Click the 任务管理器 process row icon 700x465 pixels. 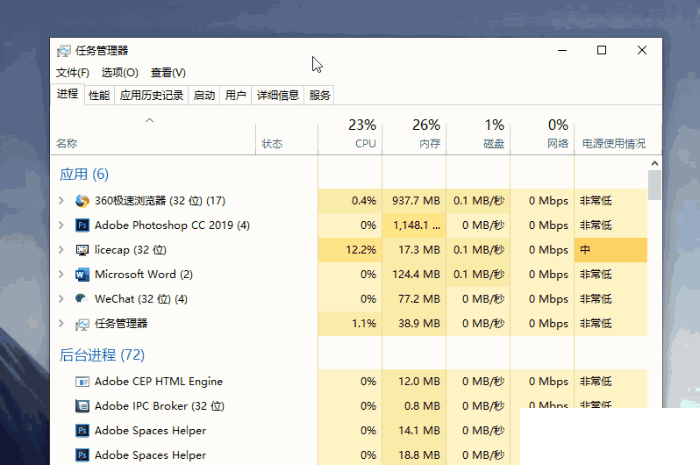click(82, 324)
